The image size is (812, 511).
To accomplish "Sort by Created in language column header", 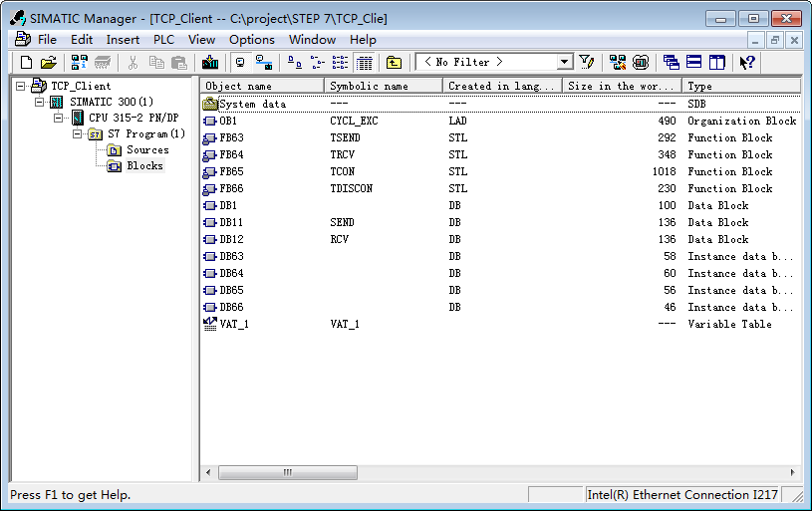I will 503,86.
